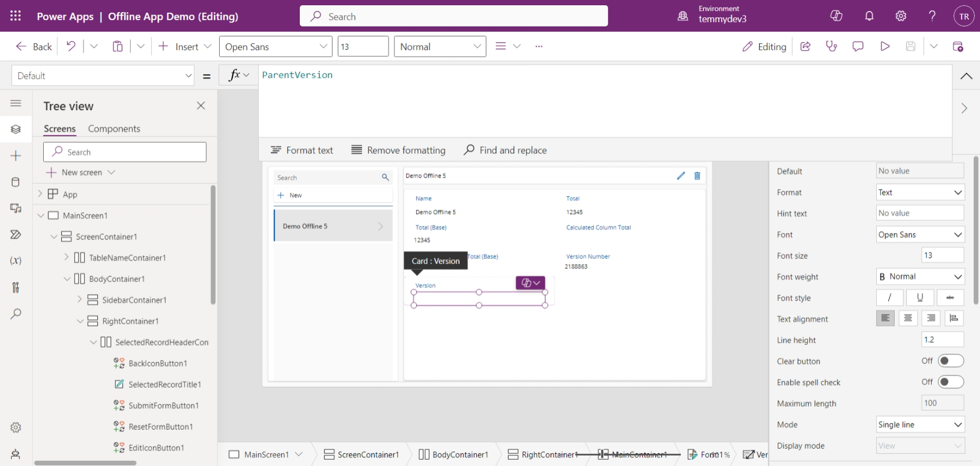Click Find and replace button
This screenshot has height=466, width=980.
[506, 150]
